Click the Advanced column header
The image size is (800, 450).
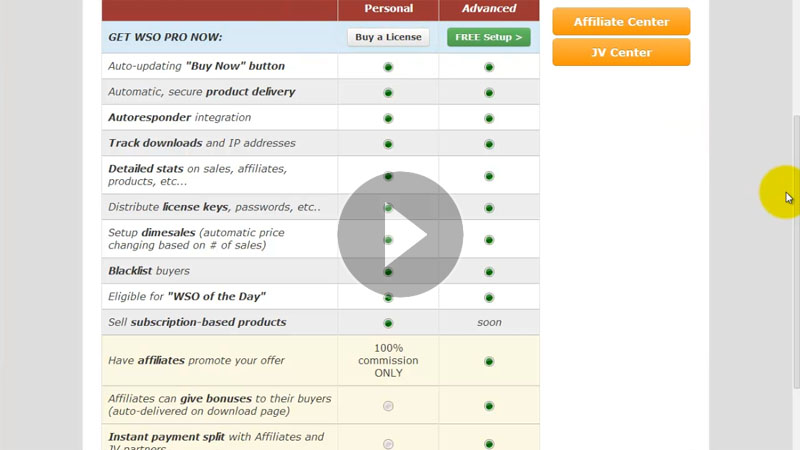(489, 9)
